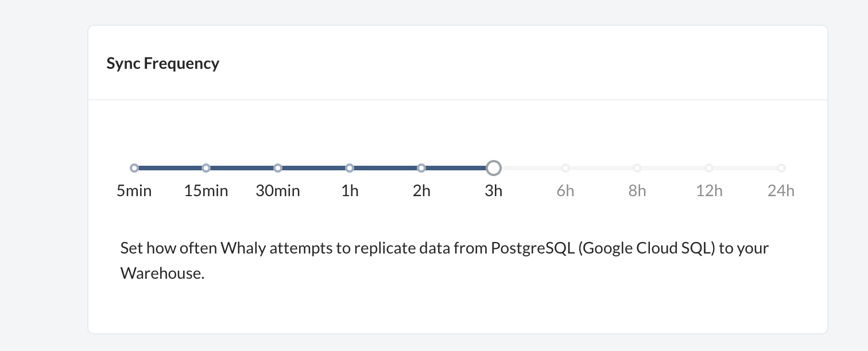Click the slider handle at 3h
The width and height of the screenshot is (868, 351).
[x=493, y=168]
